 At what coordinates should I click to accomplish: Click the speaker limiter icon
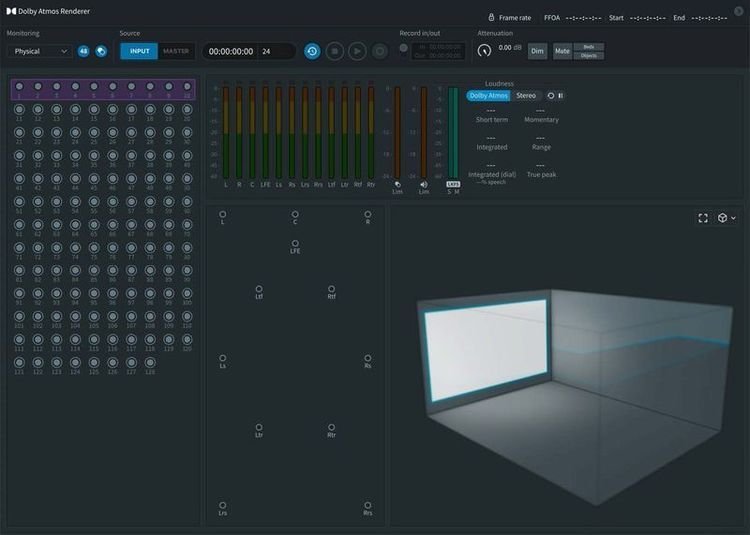(424, 184)
